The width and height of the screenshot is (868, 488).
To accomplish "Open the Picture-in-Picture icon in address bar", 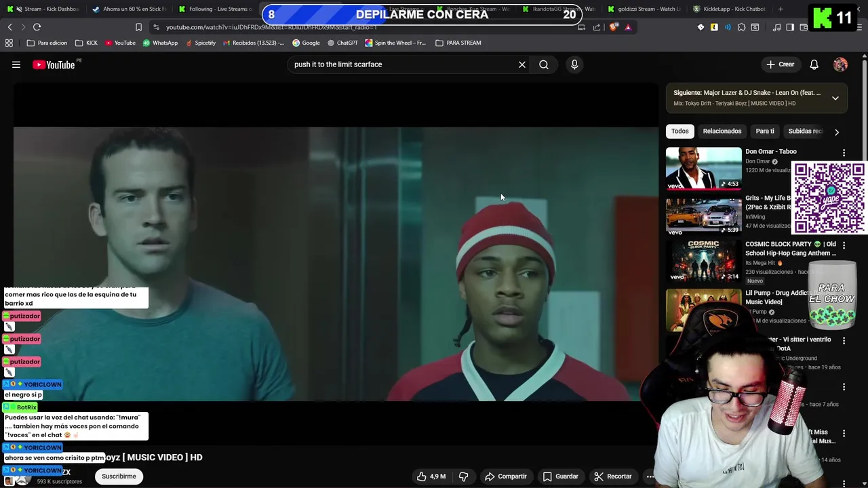I will coord(581,27).
